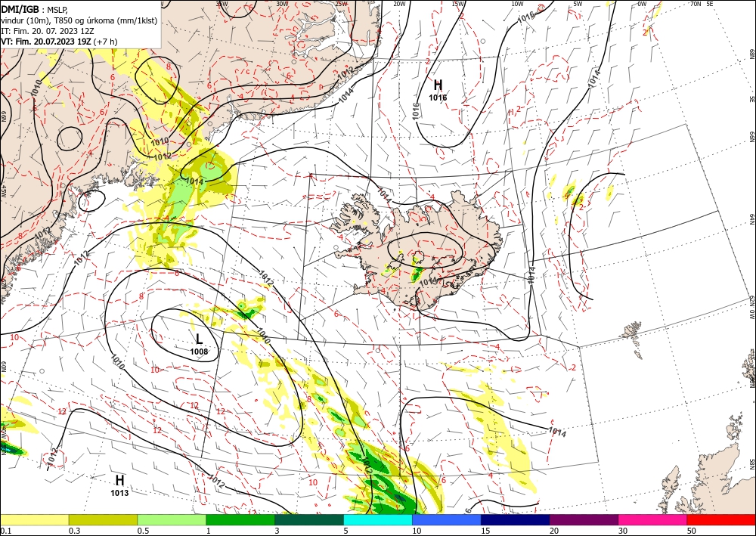The image size is (756, 536).
Task: Click the legend value 0.3
Action: point(74,531)
